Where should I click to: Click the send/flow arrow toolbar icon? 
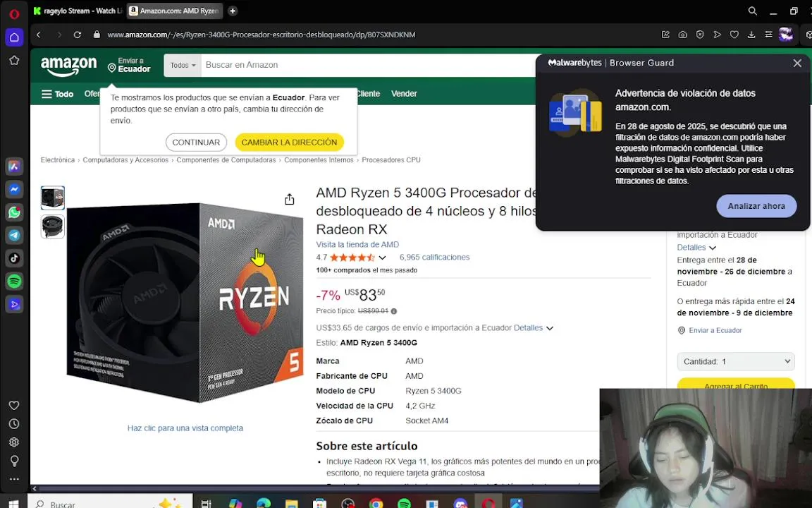point(717,35)
